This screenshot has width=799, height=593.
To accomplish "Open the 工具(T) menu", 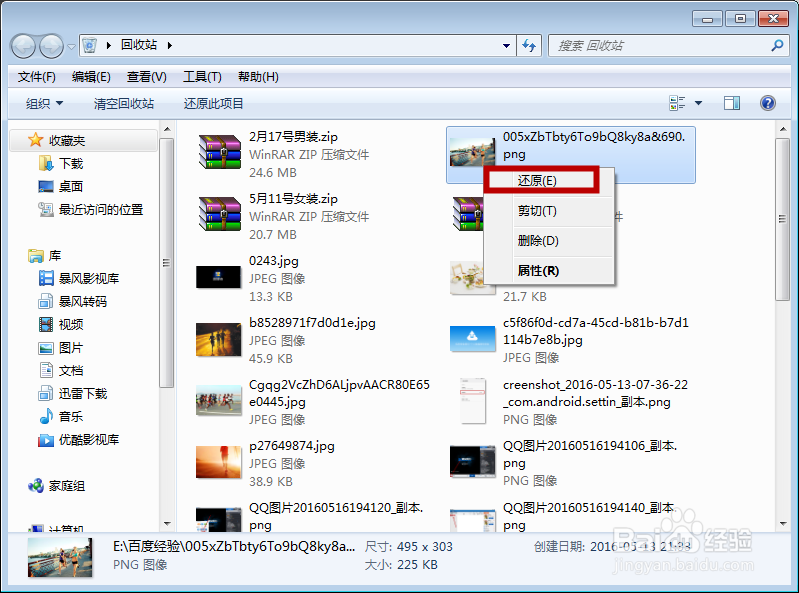I will click(x=202, y=77).
